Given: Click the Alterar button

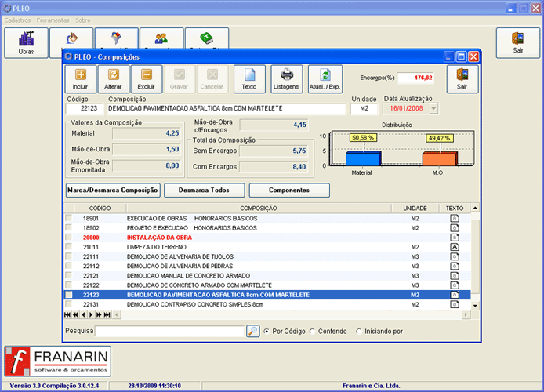Looking at the screenshot, I should [114, 79].
